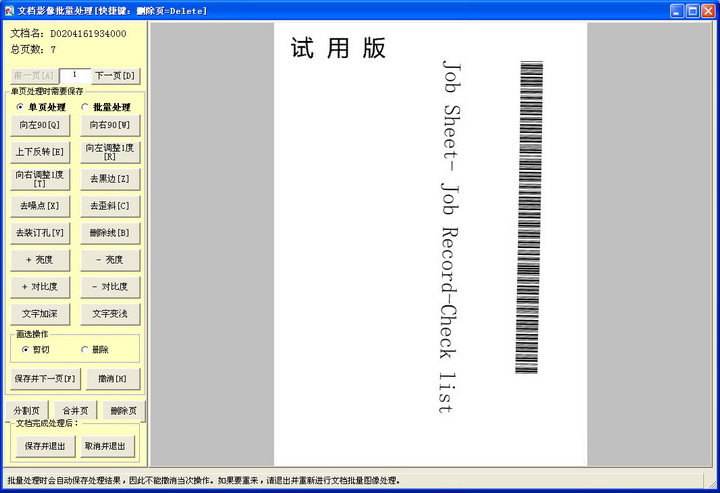Click the 下一页[D] button
This screenshot has width=720, height=493.
tap(115, 76)
